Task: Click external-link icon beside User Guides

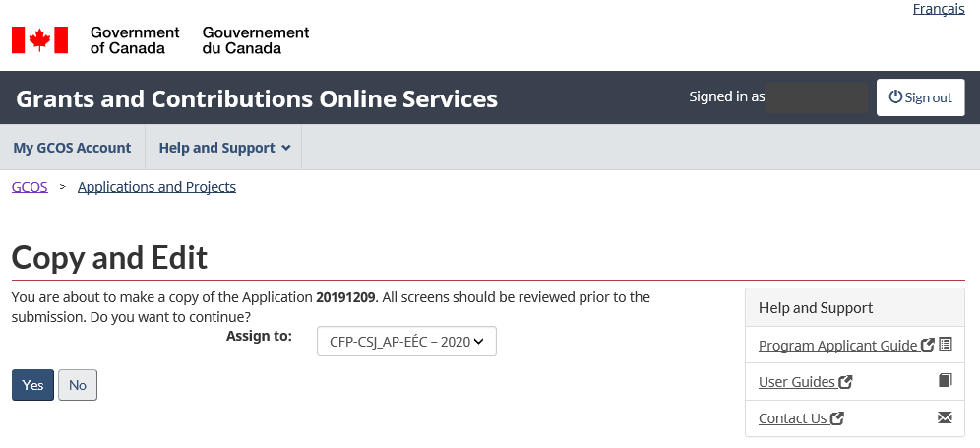Action: coord(845,382)
